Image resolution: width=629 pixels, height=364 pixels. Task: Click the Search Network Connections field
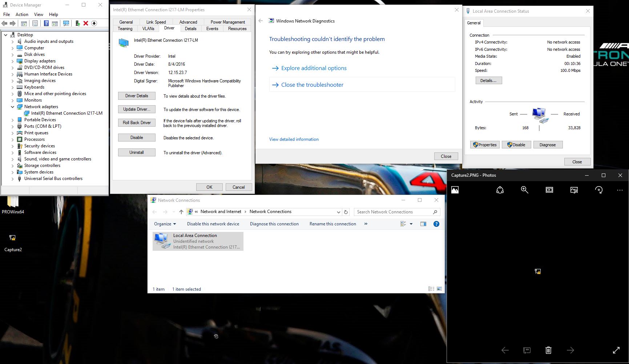tap(392, 212)
